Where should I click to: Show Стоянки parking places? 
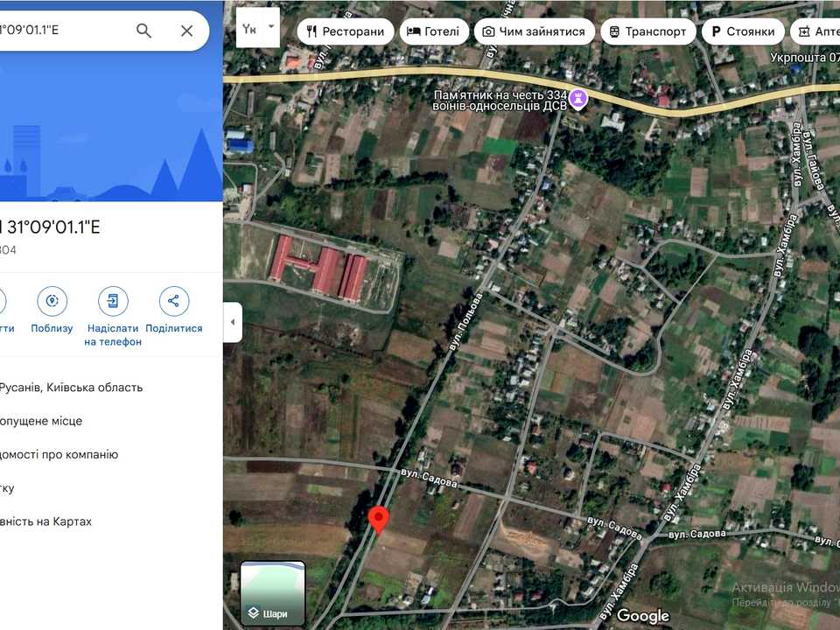pos(743,31)
